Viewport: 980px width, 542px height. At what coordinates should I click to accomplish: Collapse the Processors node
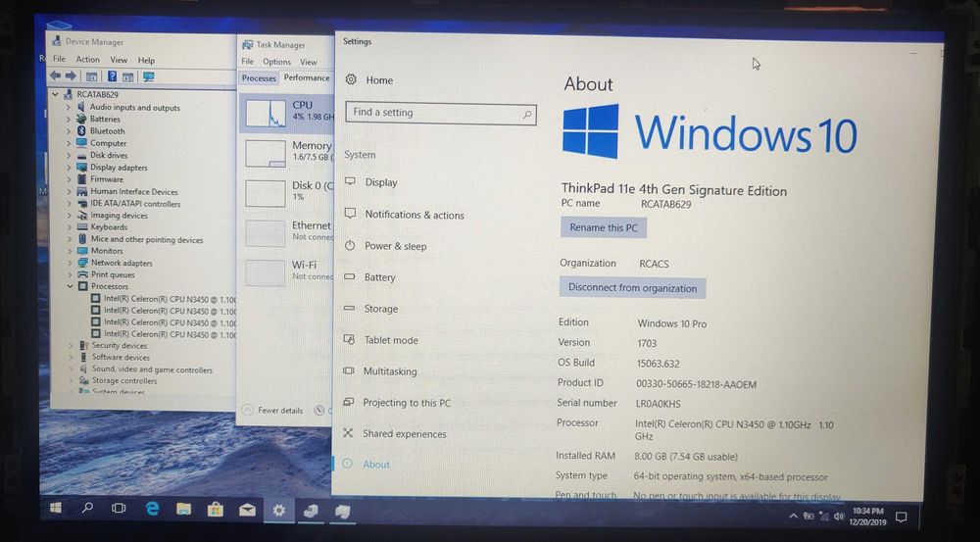coord(70,286)
